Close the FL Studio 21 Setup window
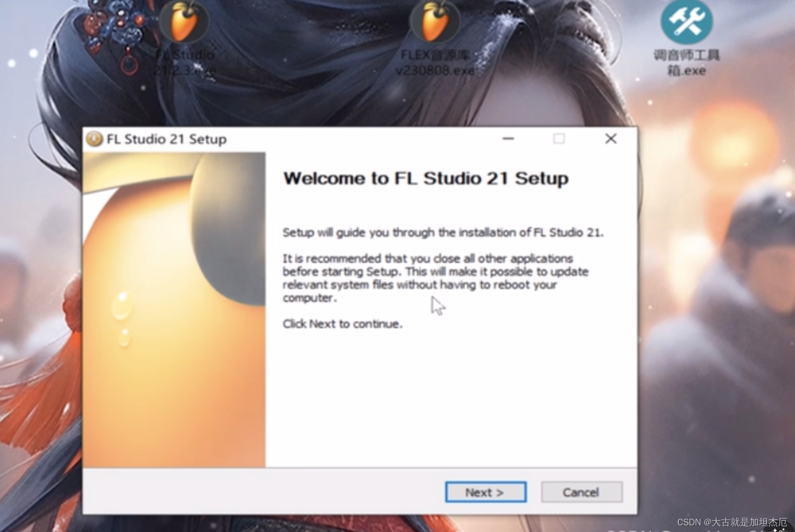This screenshot has width=795, height=532. [x=611, y=139]
